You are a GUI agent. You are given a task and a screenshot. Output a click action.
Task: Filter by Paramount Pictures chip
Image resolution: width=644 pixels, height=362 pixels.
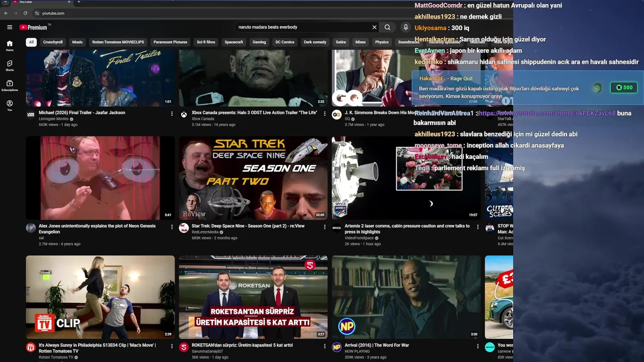(170, 42)
